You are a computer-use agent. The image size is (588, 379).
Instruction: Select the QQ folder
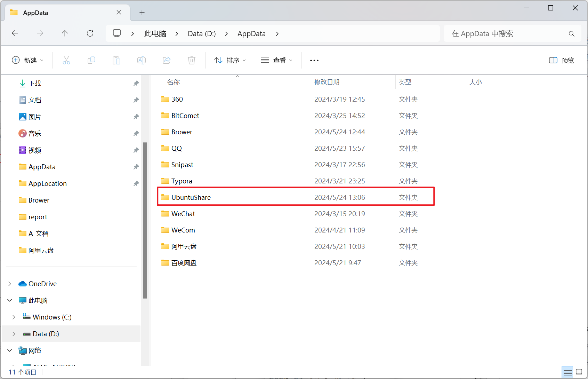[296, 148]
